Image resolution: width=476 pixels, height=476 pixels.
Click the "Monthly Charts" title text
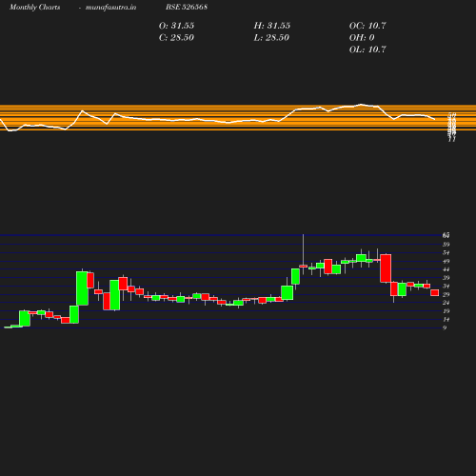pyautogui.click(x=34, y=8)
